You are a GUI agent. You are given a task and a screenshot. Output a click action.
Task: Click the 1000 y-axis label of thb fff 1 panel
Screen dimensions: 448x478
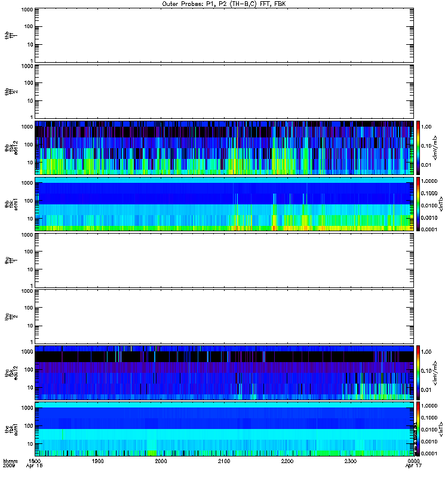27,10
